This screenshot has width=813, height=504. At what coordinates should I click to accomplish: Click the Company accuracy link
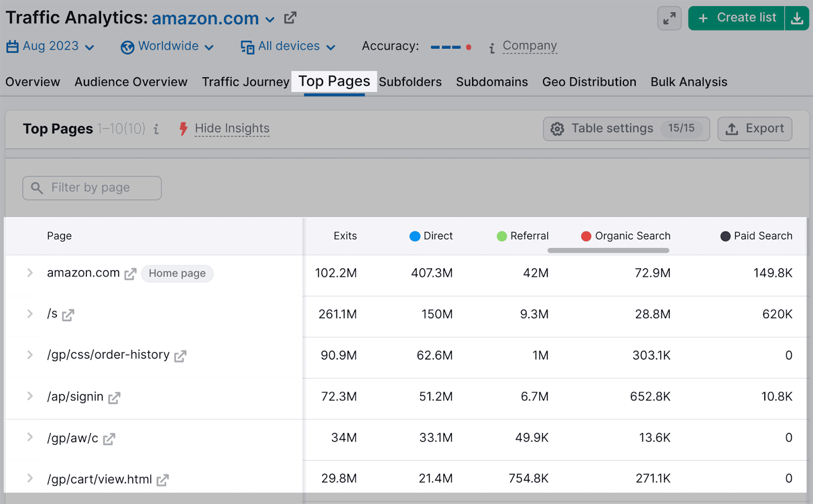pos(529,45)
